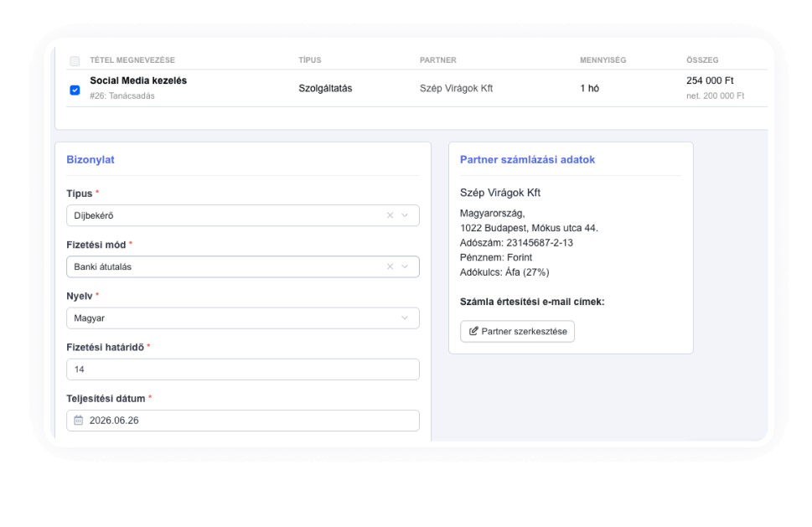Click the Partner column header
This screenshot has height=527, width=812.
[x=438, y=60]
